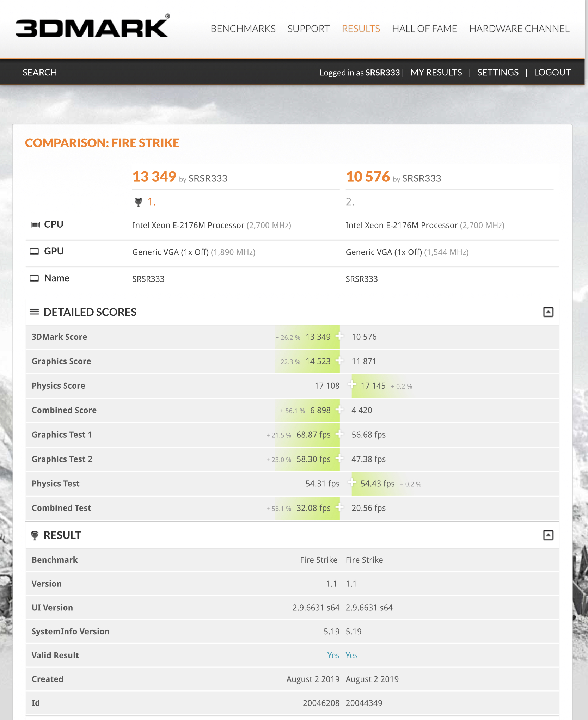Screen dimensions: 588x720
Task: Open account Settings
Action: point(498,72)
